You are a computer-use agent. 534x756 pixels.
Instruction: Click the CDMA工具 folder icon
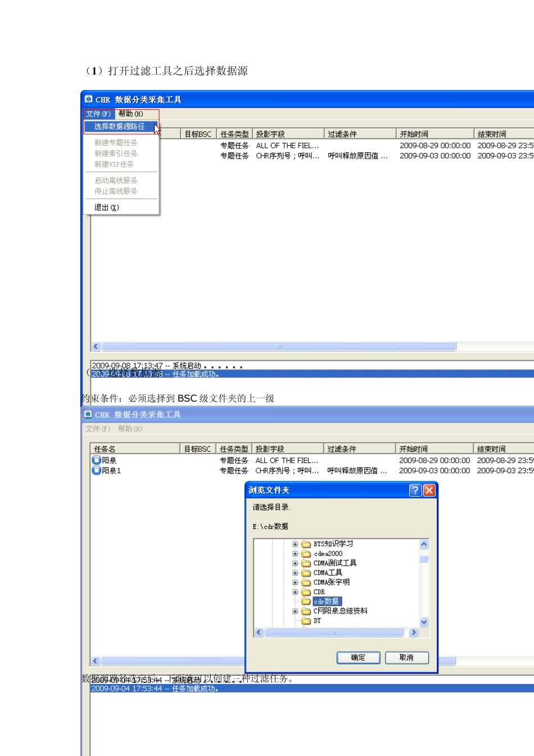[306, 573]
